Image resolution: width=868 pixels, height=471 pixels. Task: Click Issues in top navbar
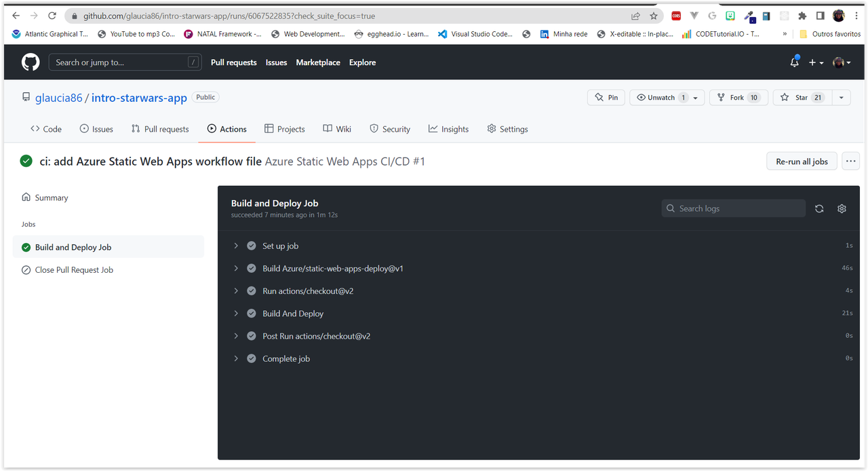coord(276,62)
